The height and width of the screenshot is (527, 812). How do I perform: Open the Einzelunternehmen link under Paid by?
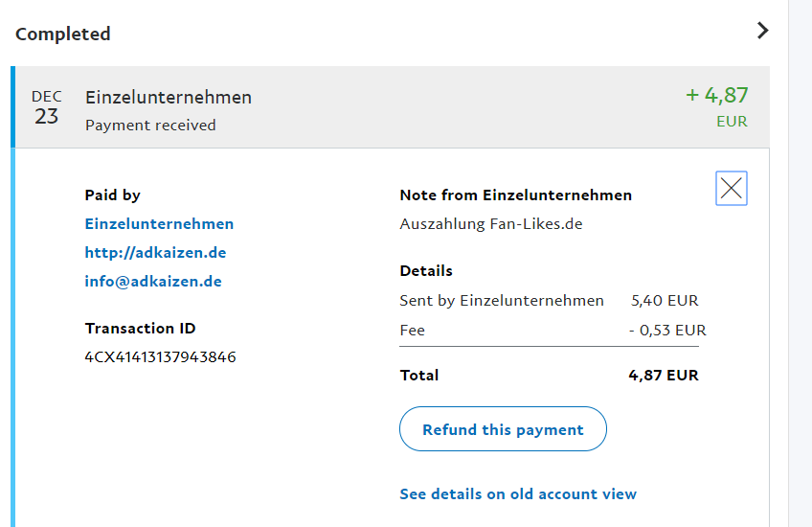click(x=159, y=224)
